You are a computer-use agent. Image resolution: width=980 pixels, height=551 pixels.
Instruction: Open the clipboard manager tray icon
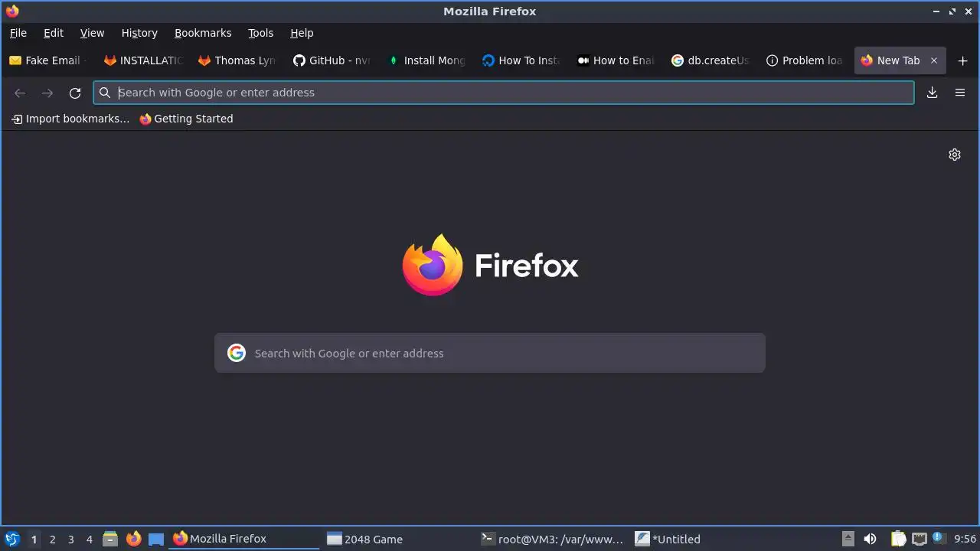click(899, 539)
